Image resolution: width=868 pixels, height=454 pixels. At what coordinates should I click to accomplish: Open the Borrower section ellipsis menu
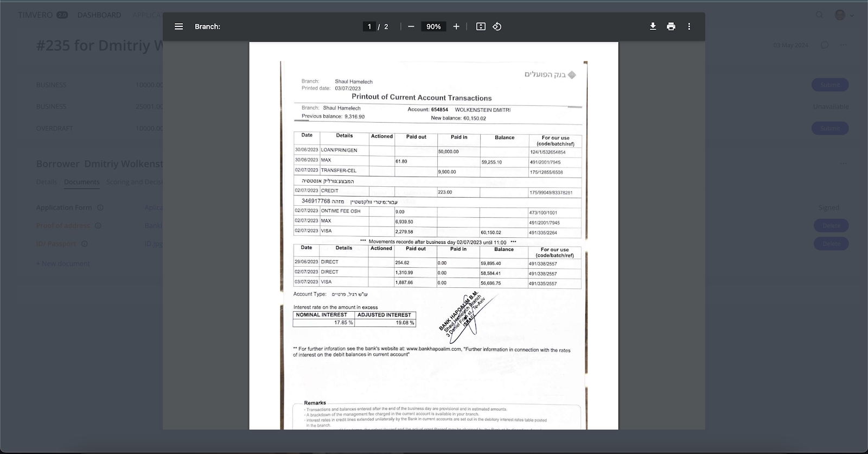(843, 163)
